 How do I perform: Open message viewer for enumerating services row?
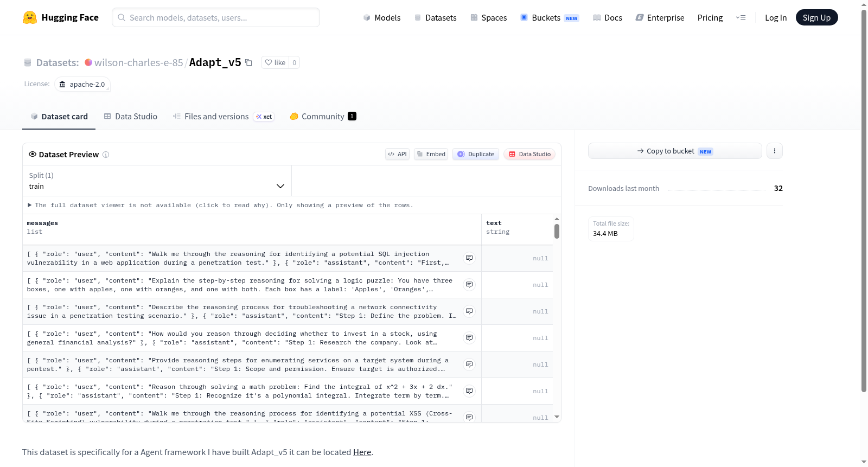coord(469,364)
